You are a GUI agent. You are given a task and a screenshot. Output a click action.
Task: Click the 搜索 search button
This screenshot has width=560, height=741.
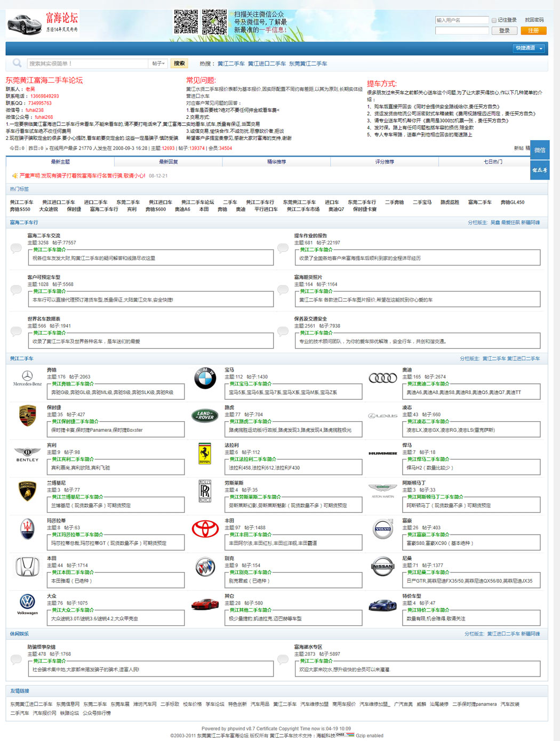[x=179, y=63]
